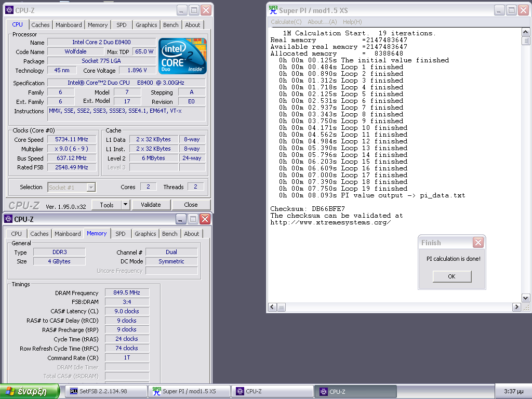Click the Super PI vertical scrollbar down arrow
The image size is (532, 399).
tap(526, 298)
